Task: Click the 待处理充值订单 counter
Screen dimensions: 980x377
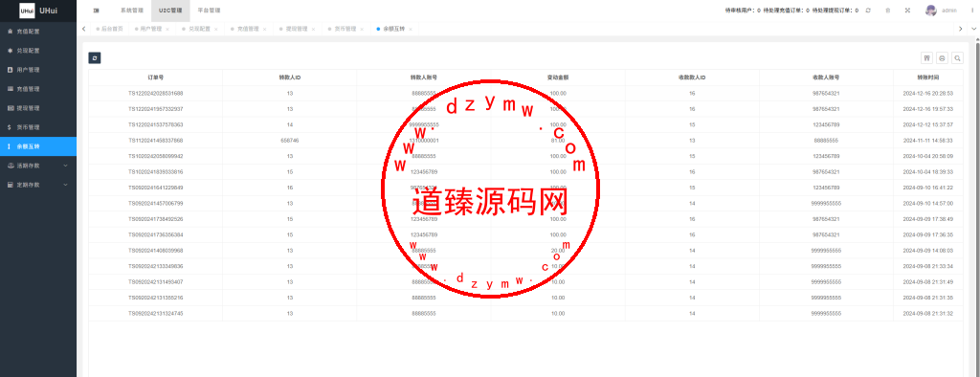Action: (x=787, y=11)
